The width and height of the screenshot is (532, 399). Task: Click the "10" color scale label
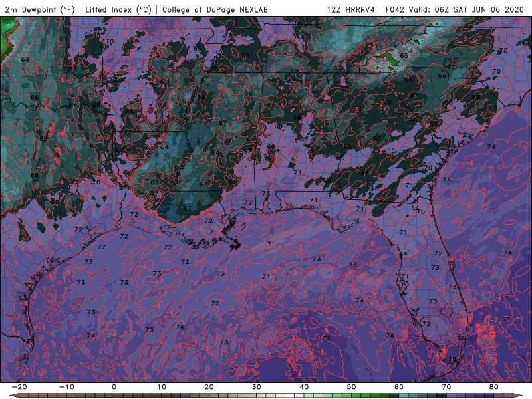click(162, 387)
